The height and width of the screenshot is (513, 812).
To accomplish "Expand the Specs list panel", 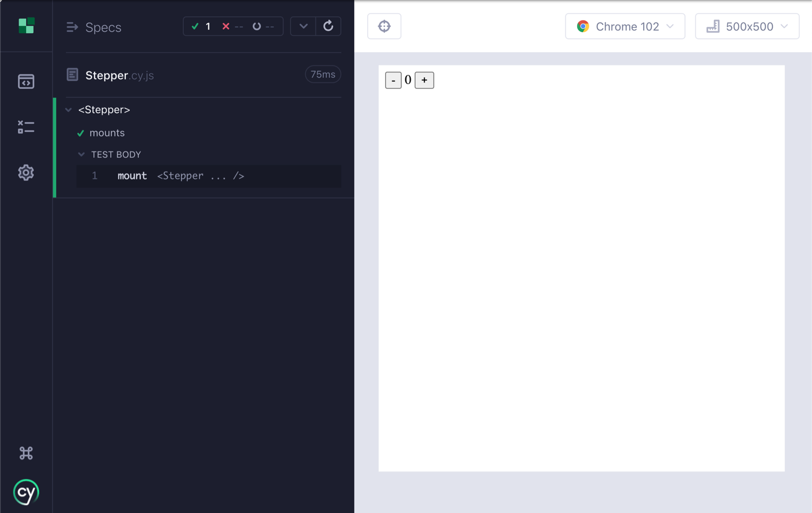I will [x=72, y=27].
